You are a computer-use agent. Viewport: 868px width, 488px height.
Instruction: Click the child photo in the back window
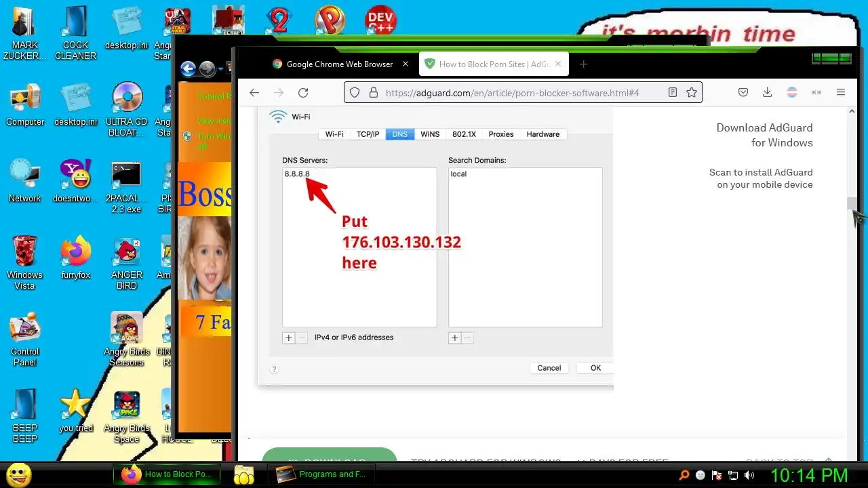coord(205,258)
